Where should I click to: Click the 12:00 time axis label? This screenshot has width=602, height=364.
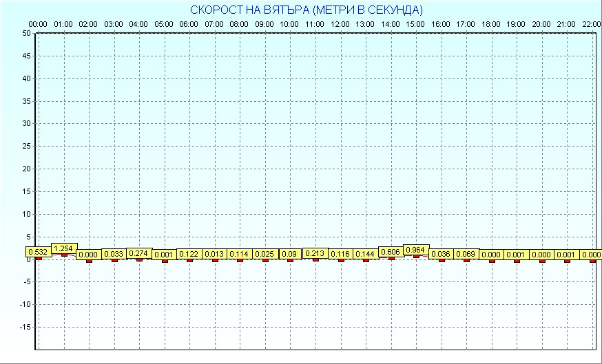point(340,24)
